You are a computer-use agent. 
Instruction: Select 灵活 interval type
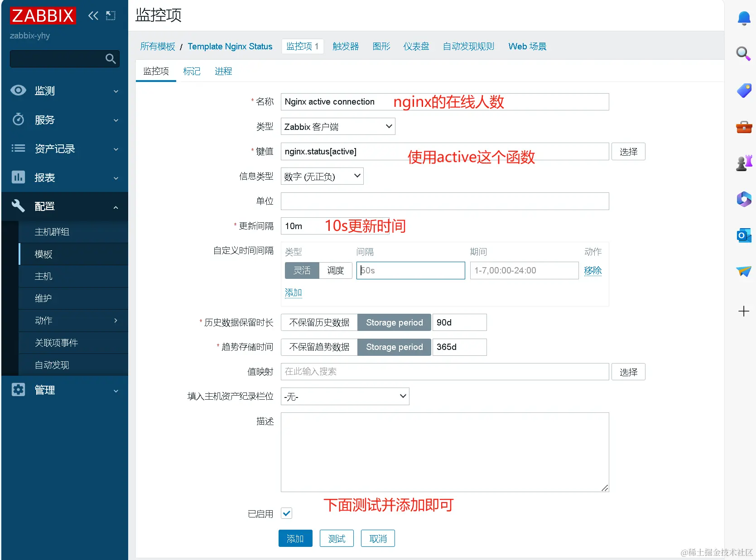click(x=302, y=270)
